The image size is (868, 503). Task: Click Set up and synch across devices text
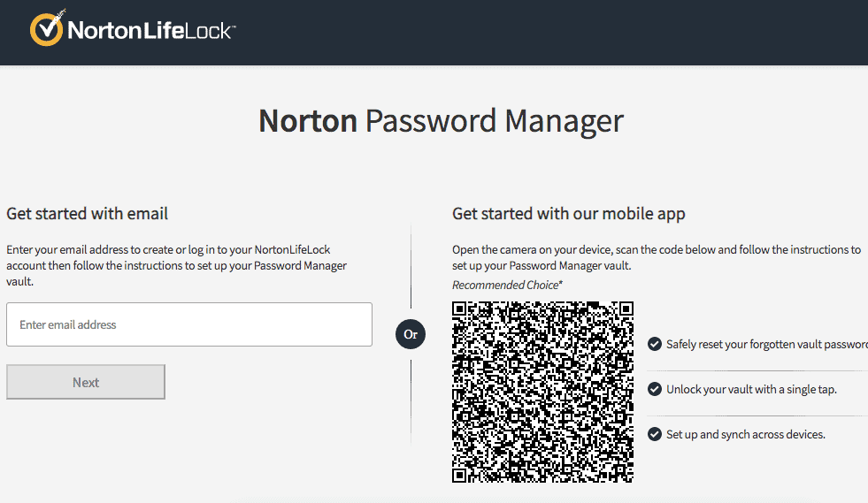click(746, 434)
